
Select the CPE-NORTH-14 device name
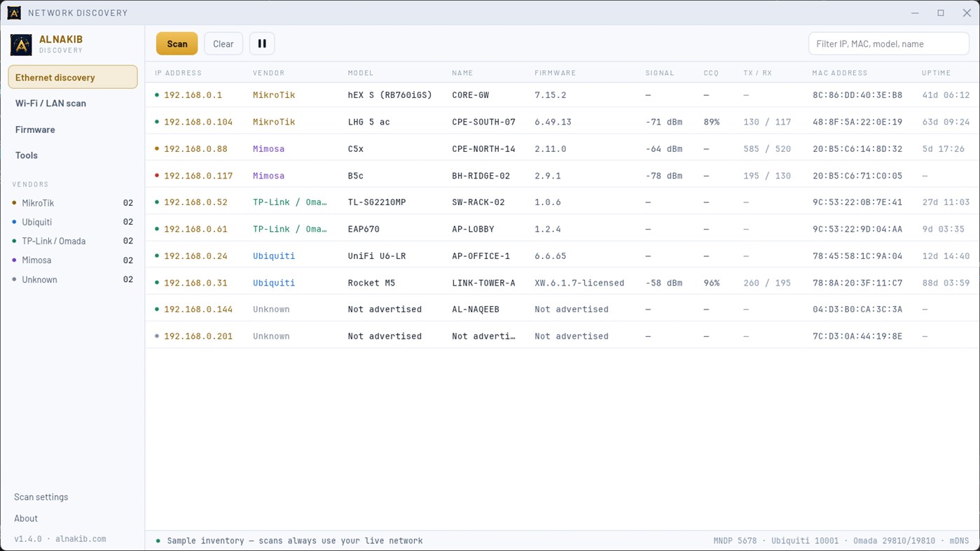483,149
